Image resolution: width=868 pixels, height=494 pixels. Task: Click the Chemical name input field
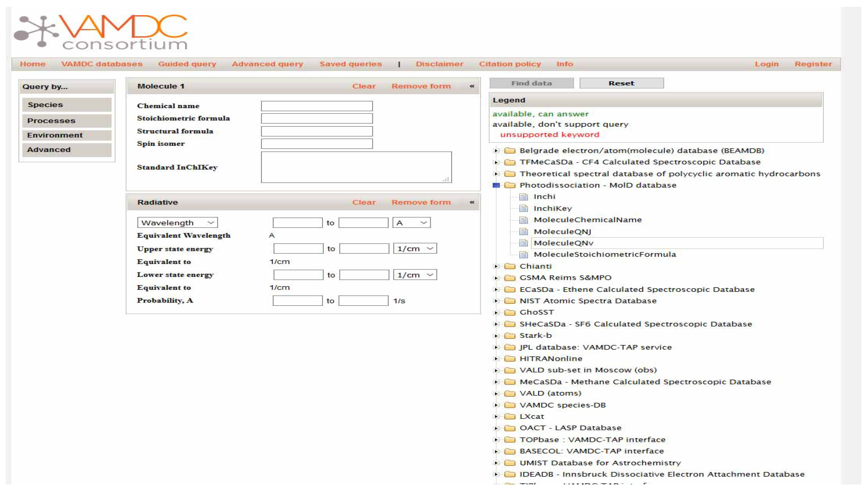[x=317, y=106]
